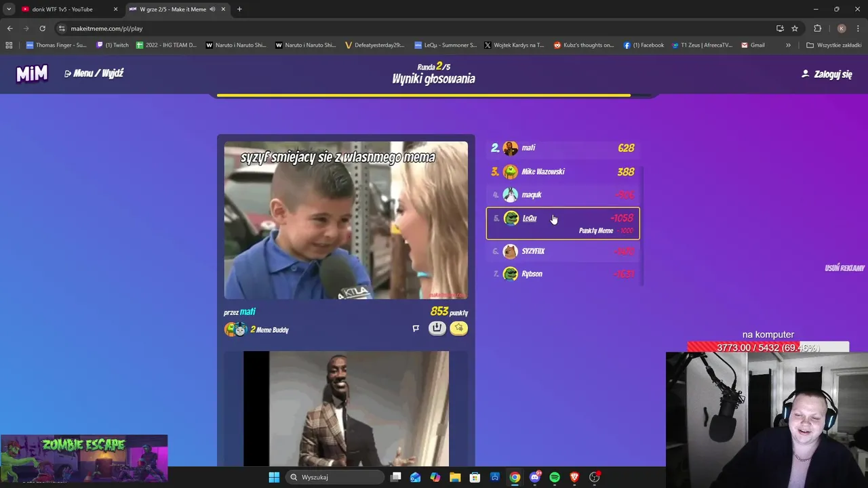The width and height of the screenshot is (868, 488).
Task: Open the Gmail bookmark
Action: [x=753, y=45]
